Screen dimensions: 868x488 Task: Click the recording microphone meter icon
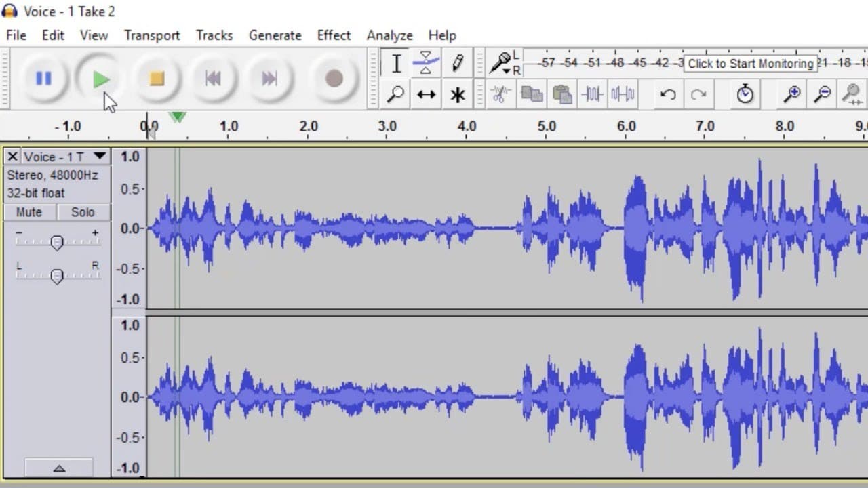501,63
